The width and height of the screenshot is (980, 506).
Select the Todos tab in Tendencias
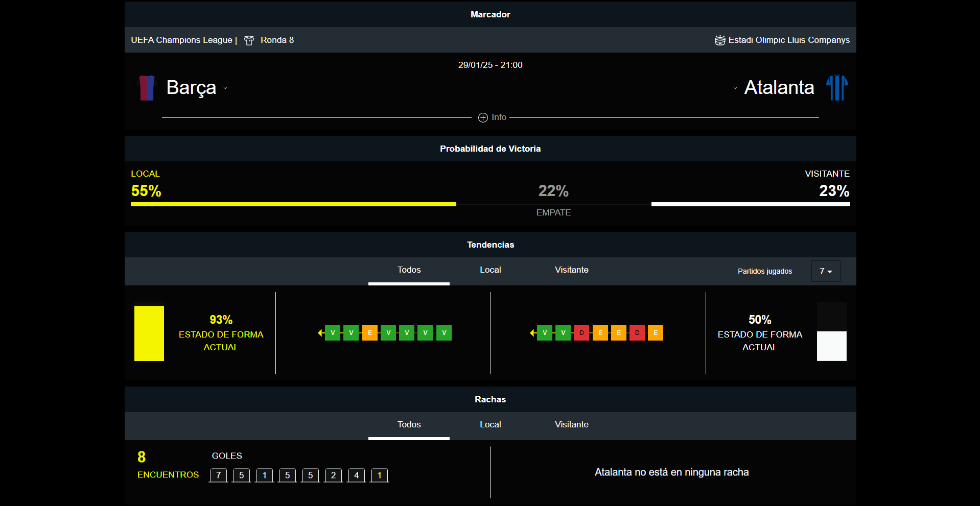coord(409,270)
